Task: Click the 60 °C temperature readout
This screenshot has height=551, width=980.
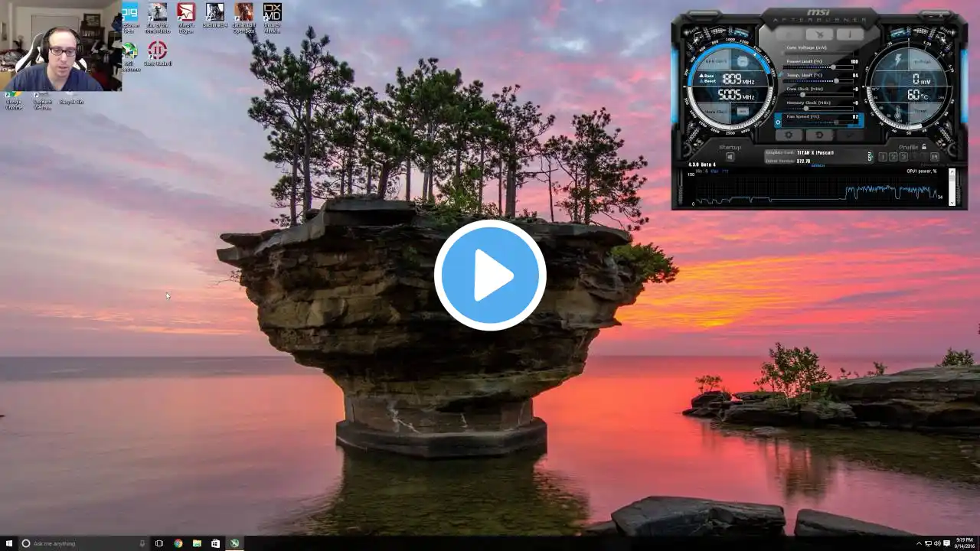Action: pyautogui.click(x=918, y=95)
